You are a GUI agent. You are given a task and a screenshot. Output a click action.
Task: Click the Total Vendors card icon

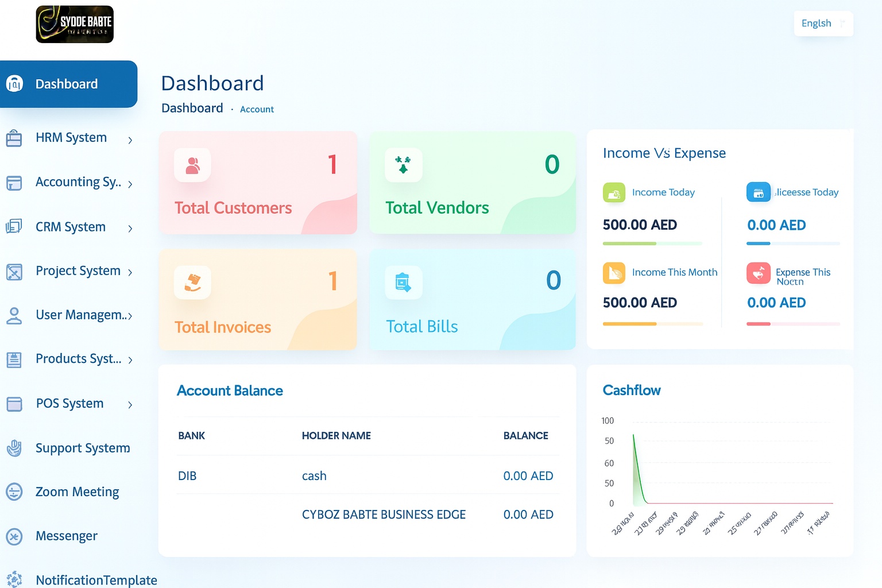pyautogui.click(x=403, y=165)
